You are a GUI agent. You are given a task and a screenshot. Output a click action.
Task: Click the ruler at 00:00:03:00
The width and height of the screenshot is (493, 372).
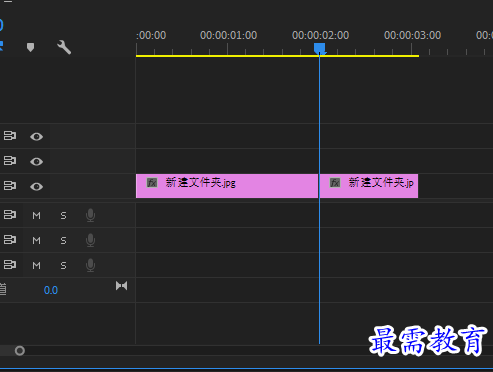tap(412, 35)
